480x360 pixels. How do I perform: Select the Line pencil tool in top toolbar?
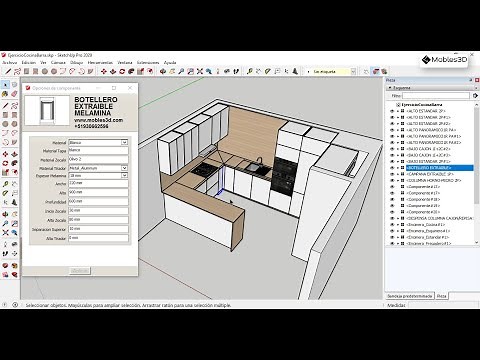click(x=8, y=71)
